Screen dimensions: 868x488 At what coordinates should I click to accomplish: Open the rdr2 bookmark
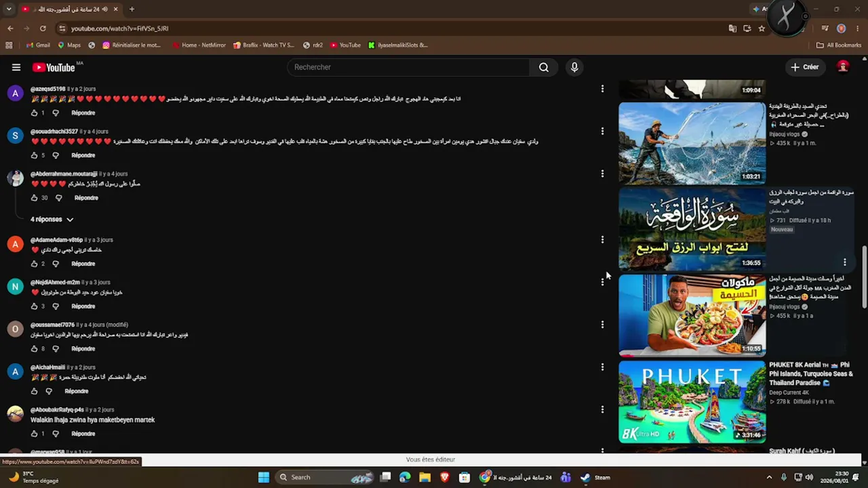click(313, 45)
